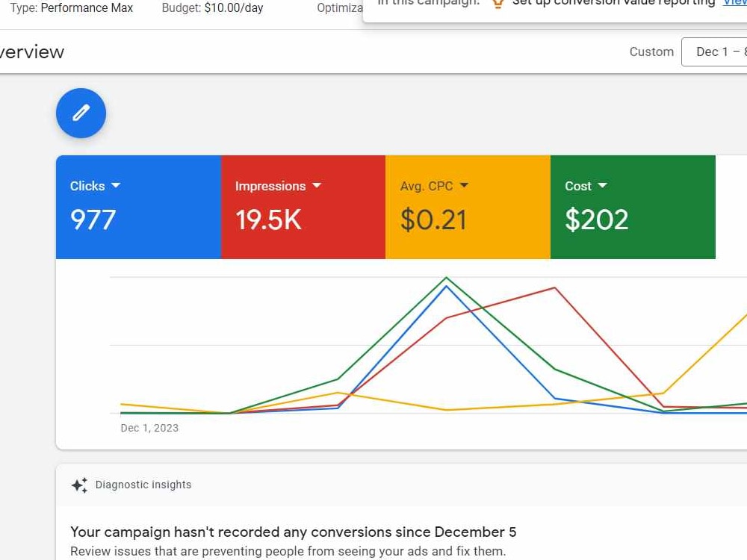Open the Avg. CPC metric dropdown arrow
The height and width of the screenshot is (560, 747).
click(x=464, y=185)
